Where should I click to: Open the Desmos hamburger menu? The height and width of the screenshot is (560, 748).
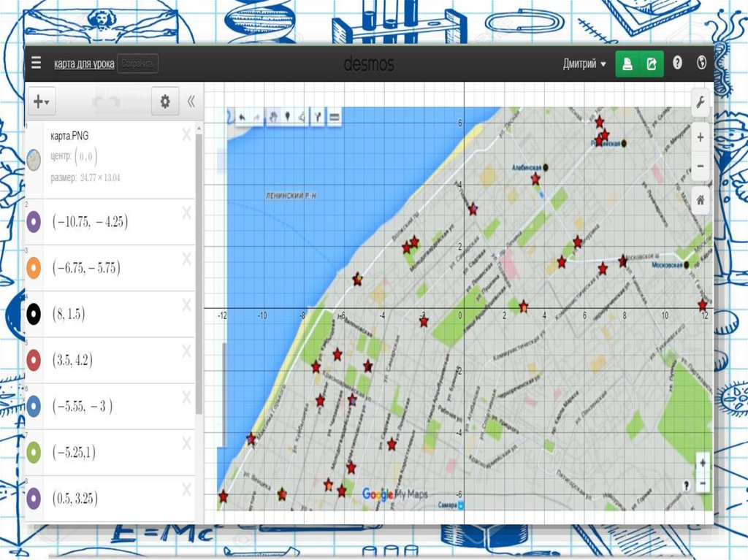[x=37, y=63]
